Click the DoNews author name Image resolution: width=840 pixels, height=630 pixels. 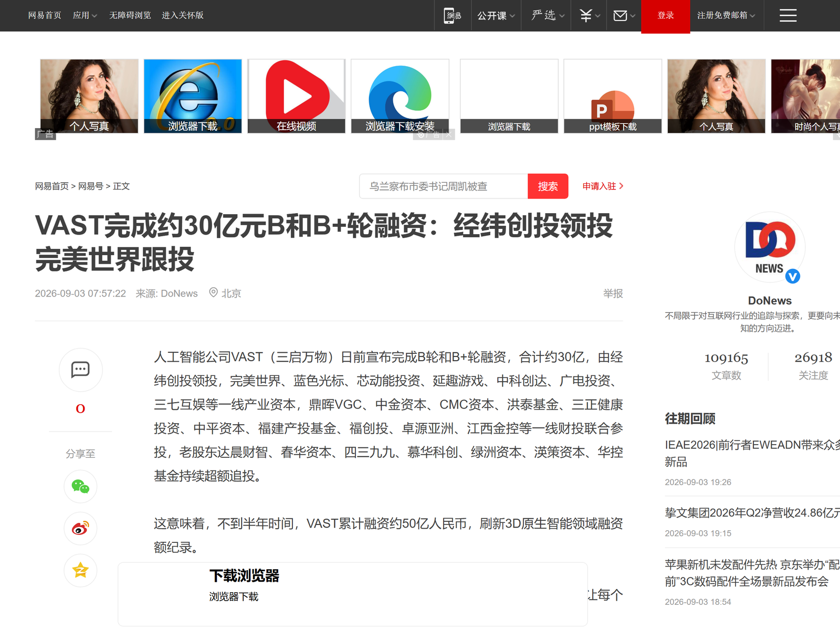(770, 301)
